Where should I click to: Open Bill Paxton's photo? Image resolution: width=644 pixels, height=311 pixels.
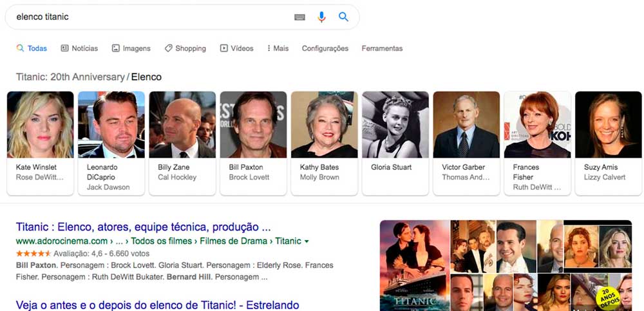[253, 124]
